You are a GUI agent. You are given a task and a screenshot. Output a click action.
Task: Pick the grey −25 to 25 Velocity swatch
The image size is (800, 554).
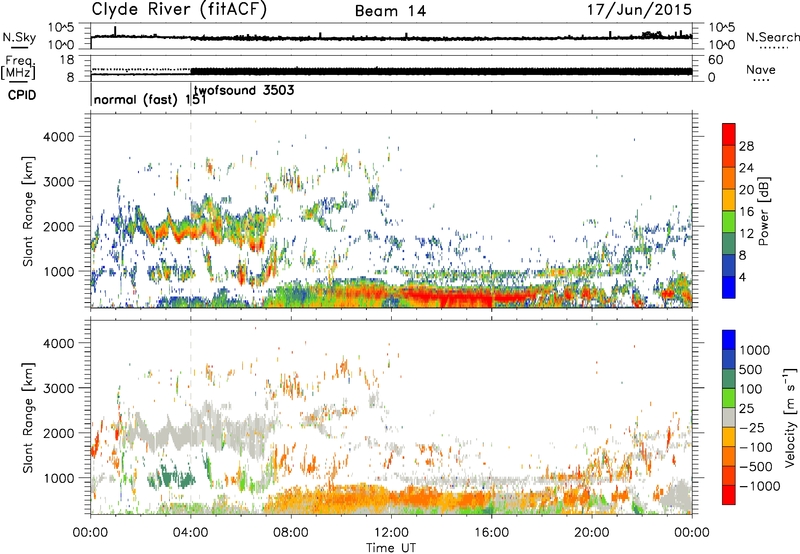(x=729, y=417)
